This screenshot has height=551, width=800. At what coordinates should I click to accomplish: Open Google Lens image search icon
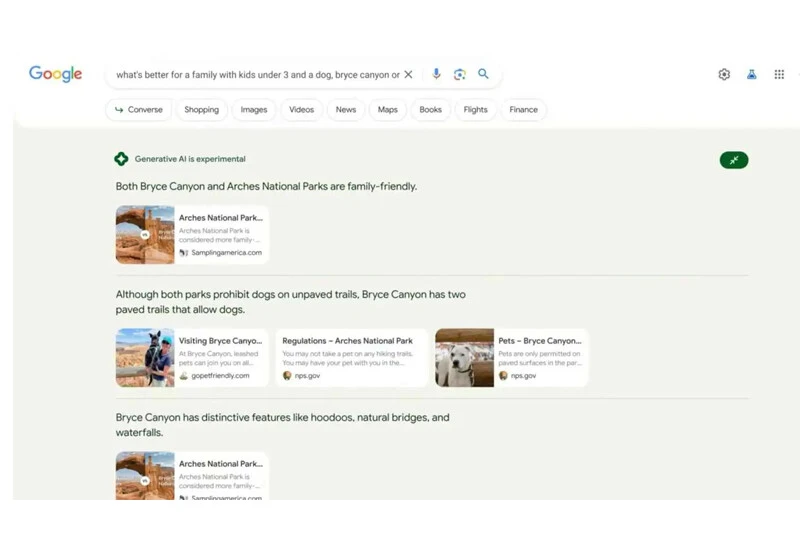(460, 75)
